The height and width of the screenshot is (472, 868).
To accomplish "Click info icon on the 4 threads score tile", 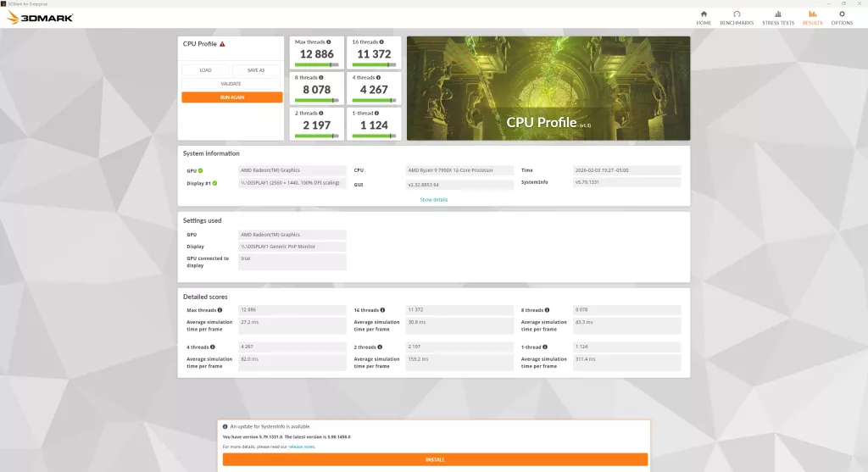I will 380,77.
